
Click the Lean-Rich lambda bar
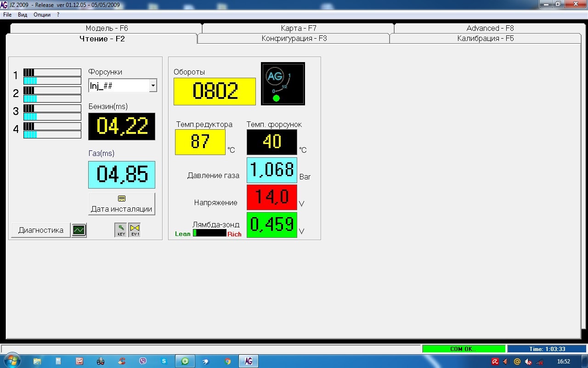(209, 233)
